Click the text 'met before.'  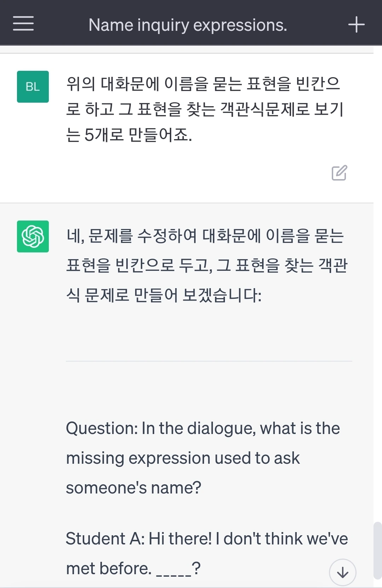(x=109, y=569)
